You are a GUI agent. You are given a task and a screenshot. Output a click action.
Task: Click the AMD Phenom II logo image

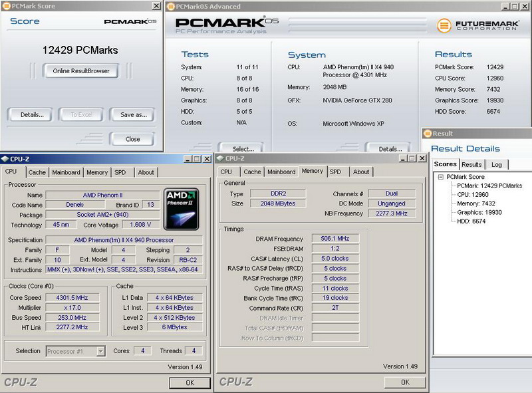181,209
